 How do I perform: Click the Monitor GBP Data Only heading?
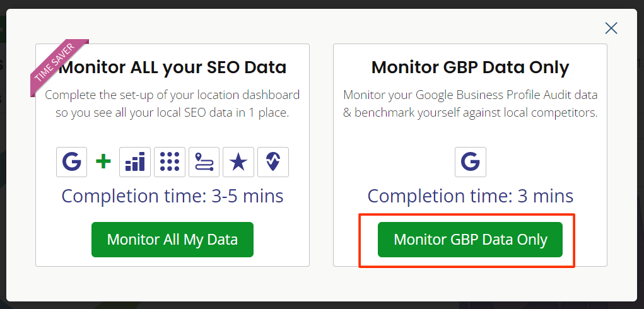click(470, 67)
